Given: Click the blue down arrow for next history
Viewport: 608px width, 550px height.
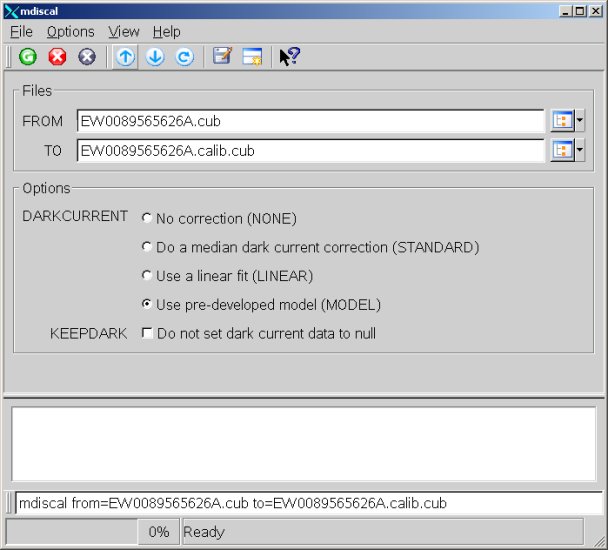Looking at the screenshot, I should 155,57.
